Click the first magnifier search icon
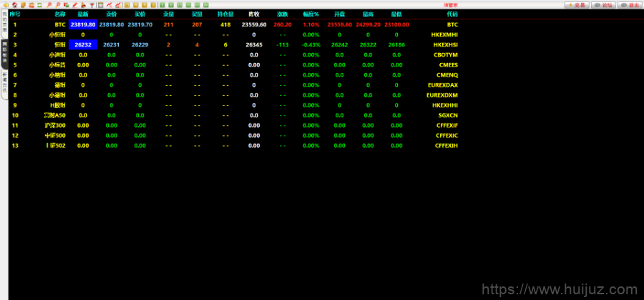 (x=49, y=5)
